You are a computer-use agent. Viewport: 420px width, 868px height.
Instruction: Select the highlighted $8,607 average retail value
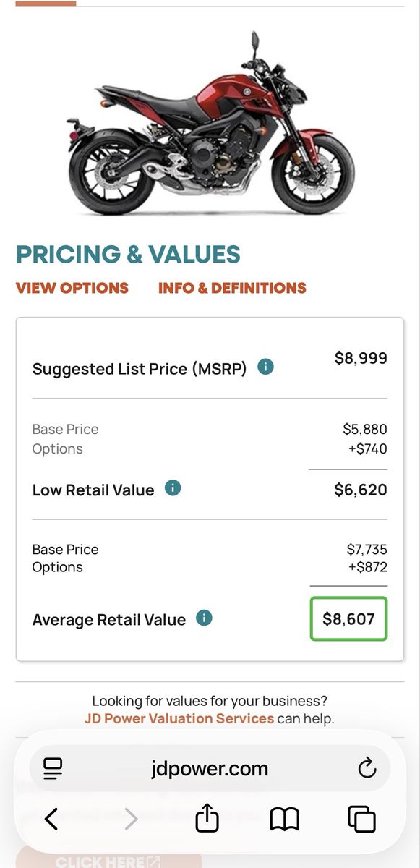click(x=349, y=619)
